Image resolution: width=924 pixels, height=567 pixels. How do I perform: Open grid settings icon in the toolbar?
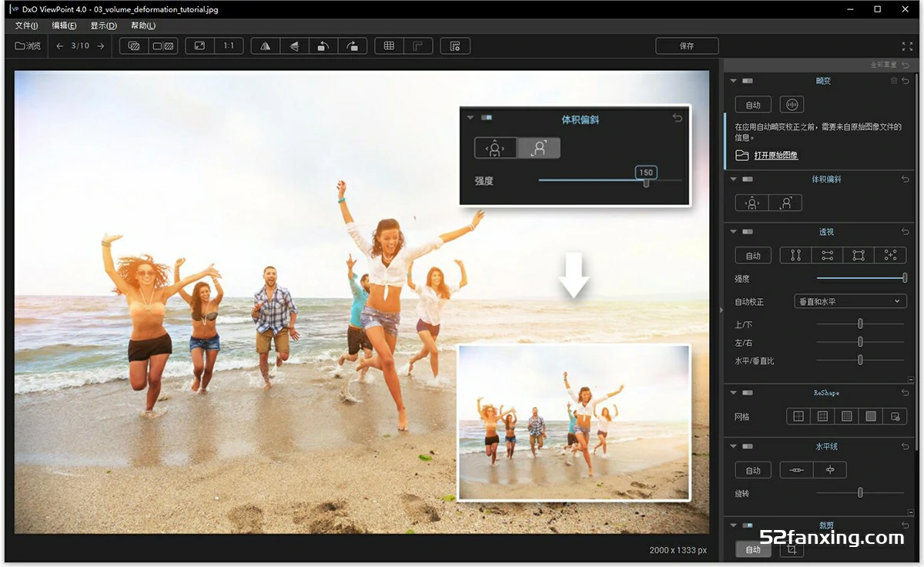coord(455,46)
